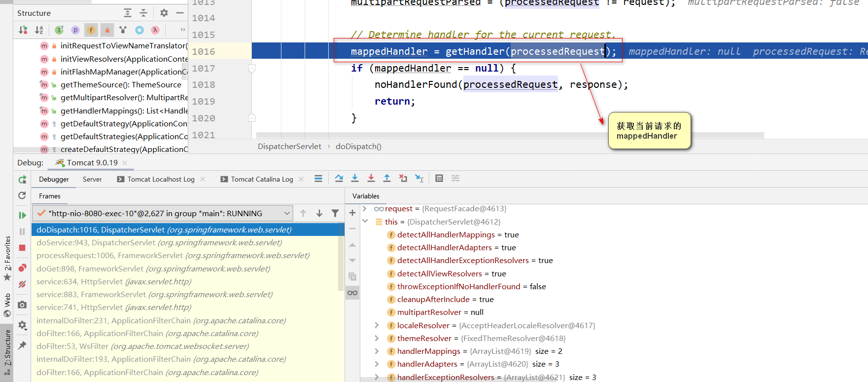Image resolution: width=868 pixels, height=382 pixels.
Task: Toggle Show Anonymous Classes blue circle filter
Action: coord(139,30)
